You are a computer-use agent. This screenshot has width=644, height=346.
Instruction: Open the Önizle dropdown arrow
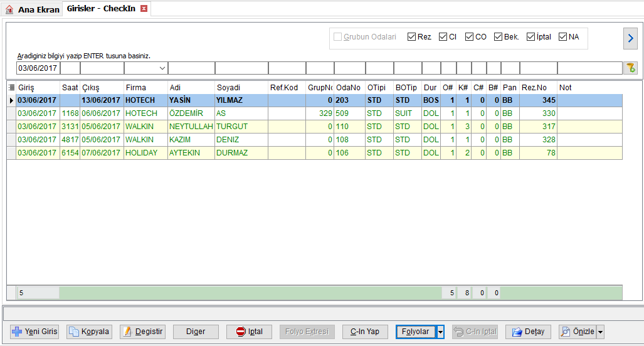coord(600,332)
